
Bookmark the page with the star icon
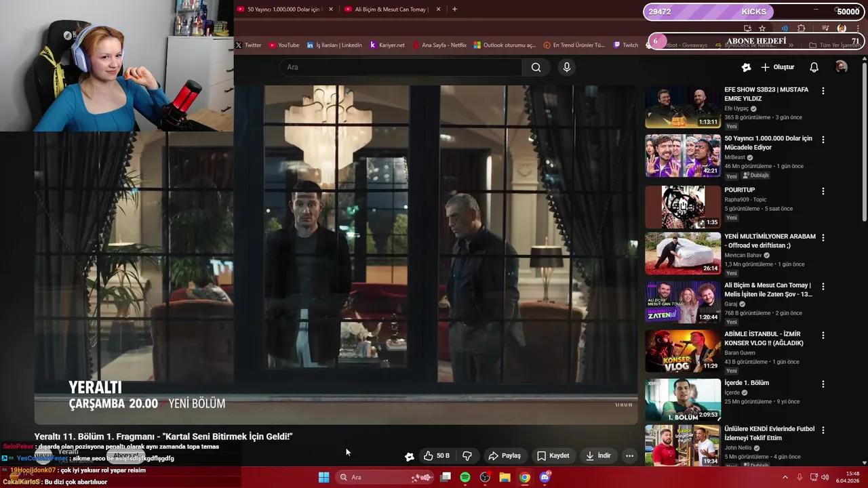click(x=762, y=28)
